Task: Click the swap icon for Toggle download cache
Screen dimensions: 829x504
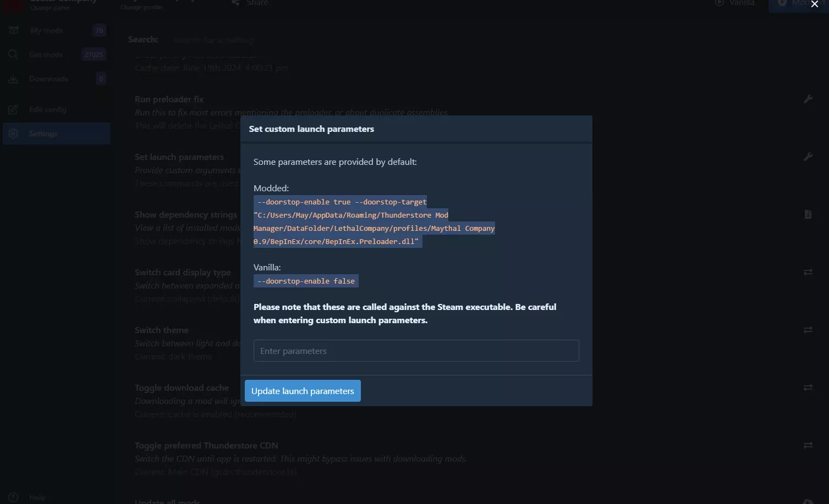Action: (x=808, y=387)
